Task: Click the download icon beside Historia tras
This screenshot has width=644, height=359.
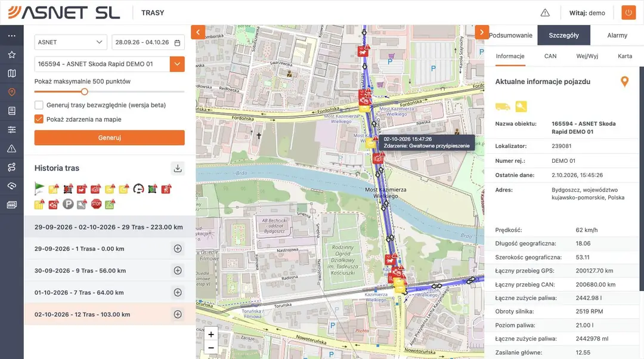Action: (x=178, y=168)
